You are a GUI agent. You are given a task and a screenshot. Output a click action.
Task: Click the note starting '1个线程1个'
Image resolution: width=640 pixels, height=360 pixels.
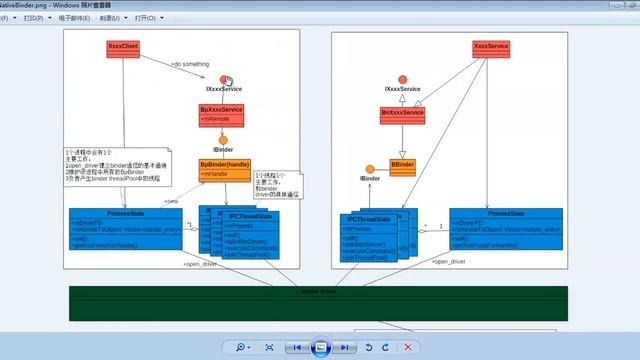278,185
